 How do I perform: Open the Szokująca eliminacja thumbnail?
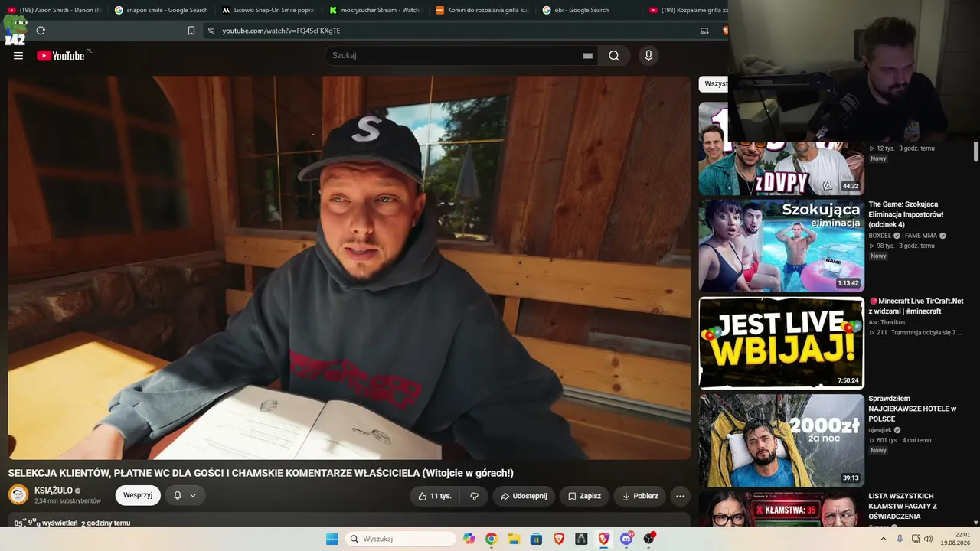[x=781, y=246]
